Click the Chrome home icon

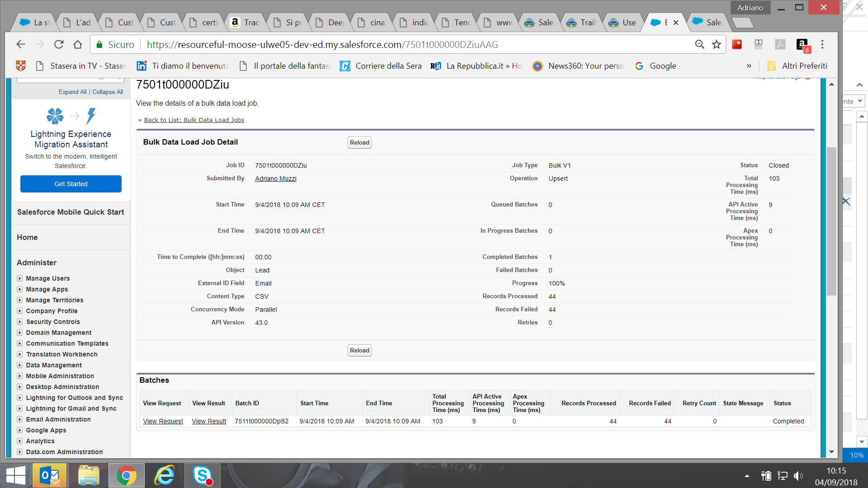pyautogui.click(x=78, y=44)
